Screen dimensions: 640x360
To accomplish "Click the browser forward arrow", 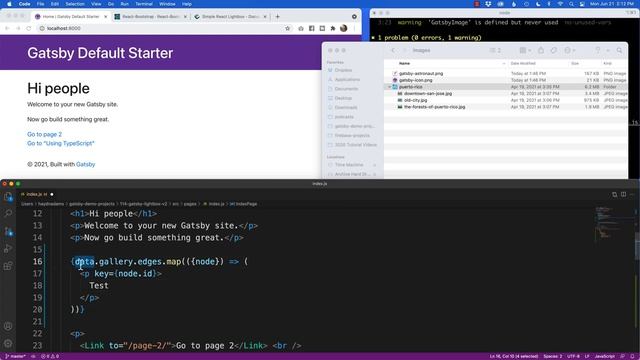I will (18, 28).
